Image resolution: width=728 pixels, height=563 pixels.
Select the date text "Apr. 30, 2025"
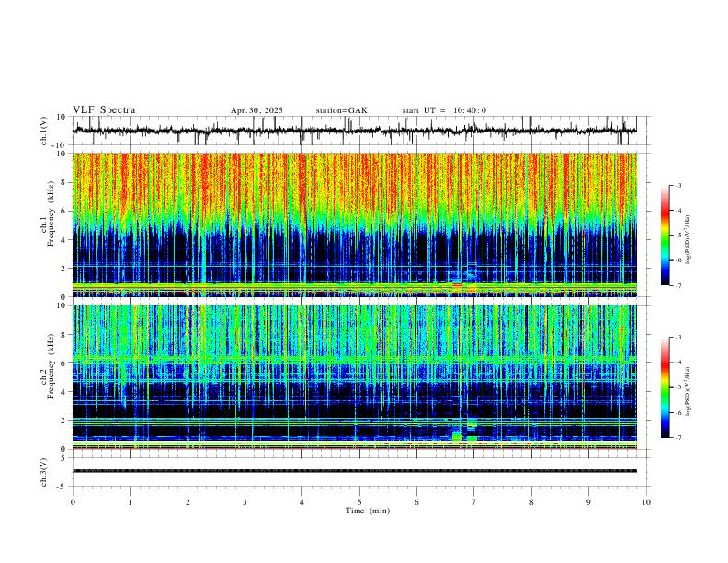tap(256, 110)
